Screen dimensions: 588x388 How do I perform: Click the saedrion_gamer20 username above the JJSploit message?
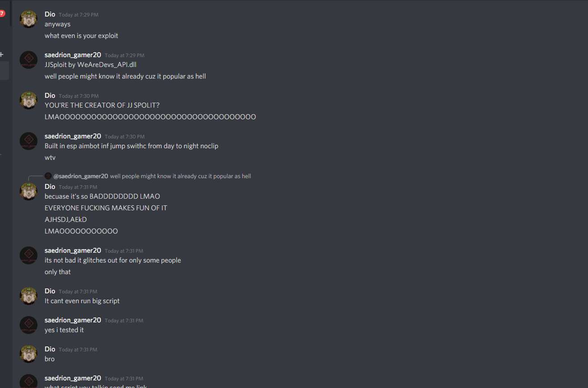click(73, 55)
